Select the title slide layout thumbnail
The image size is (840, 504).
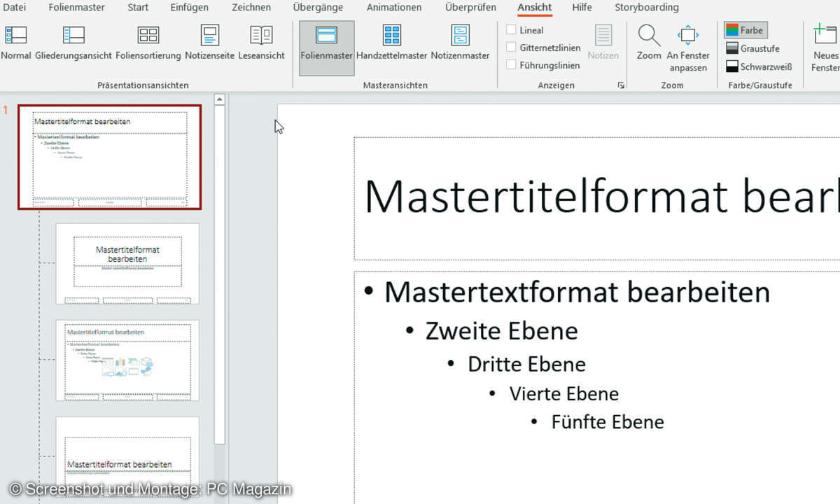pyautogui.click(x=127, y=264)
